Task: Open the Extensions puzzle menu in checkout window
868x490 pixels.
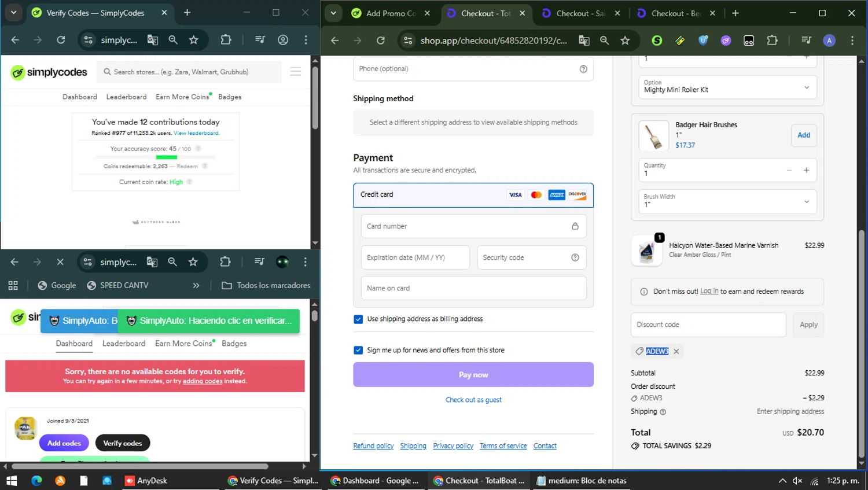Action: point(772,40)
